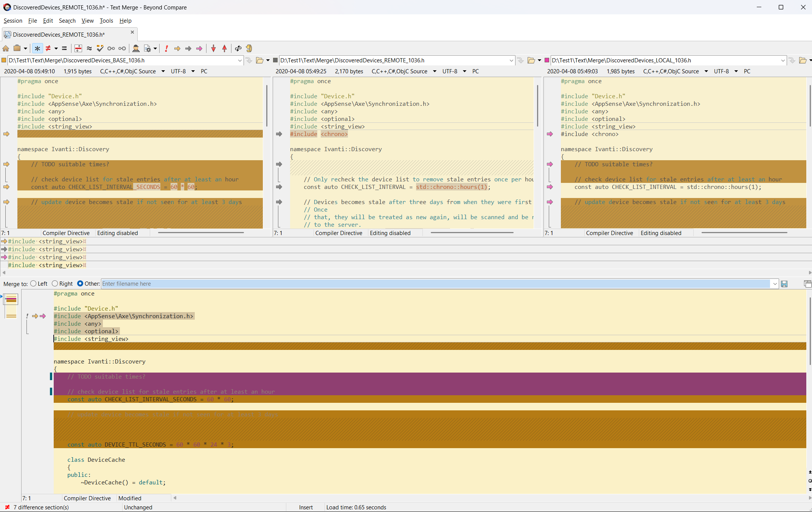This screenshot has width=812, height=512.
Task: Click first glasses compare icon
Action: (111, 48)
